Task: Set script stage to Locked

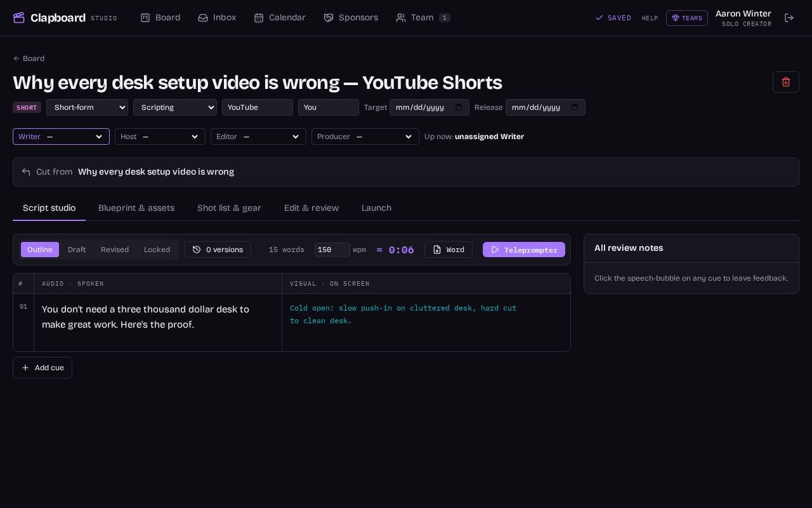Action: pyautogui.click(x=157, y=250)
